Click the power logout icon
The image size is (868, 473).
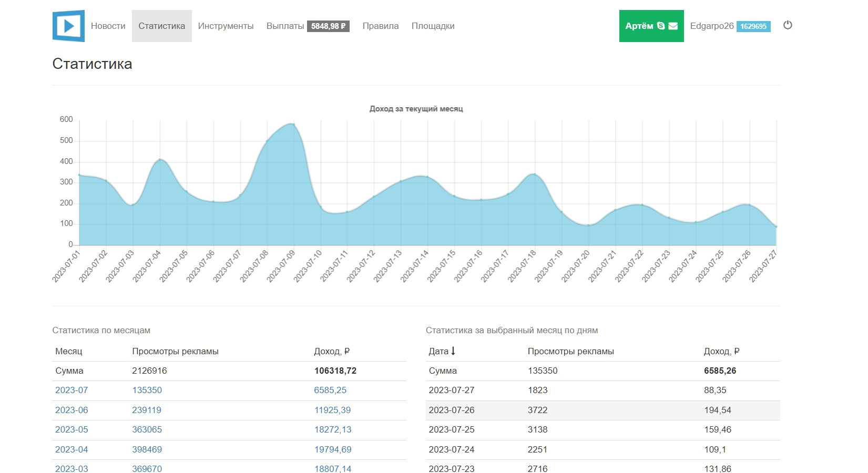[x=787, y=25]
